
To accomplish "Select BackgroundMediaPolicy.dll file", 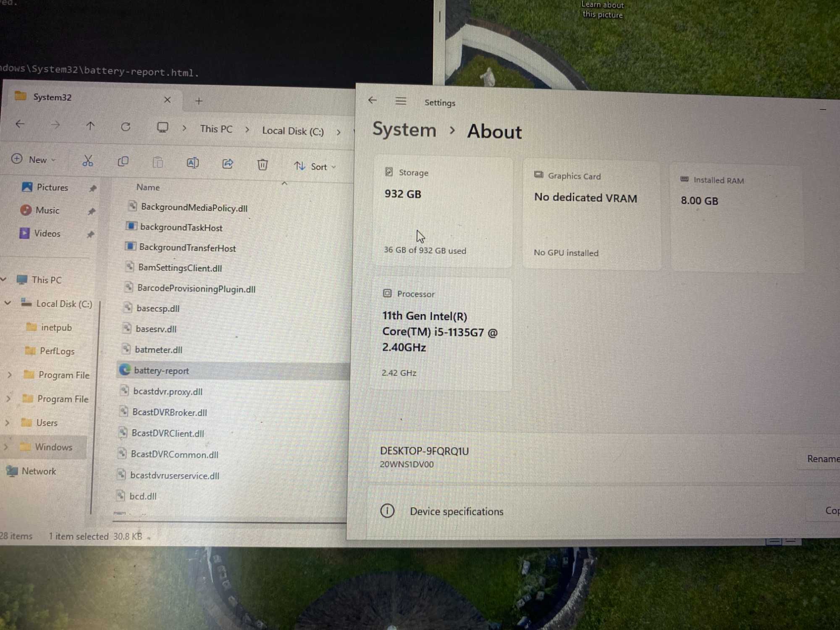I will 194,207.
